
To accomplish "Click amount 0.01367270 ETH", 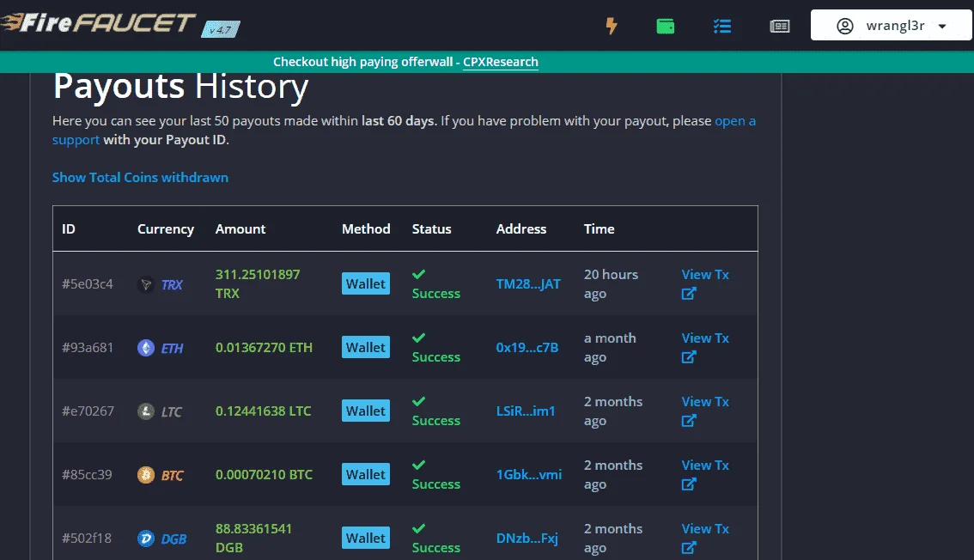I will click(264, 348).
